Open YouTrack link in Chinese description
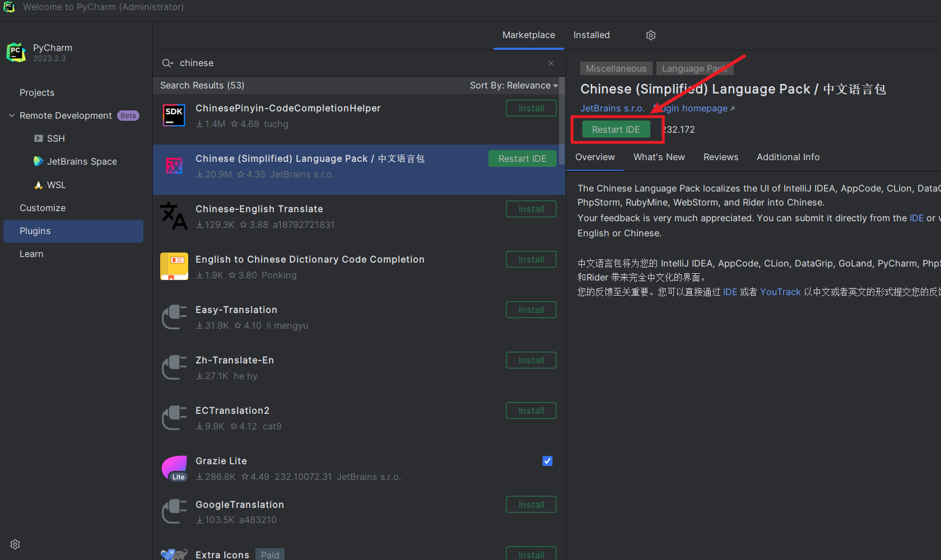The height and width of the screenshot is (560, 941). pyautogui.click(x=780, y=292)
